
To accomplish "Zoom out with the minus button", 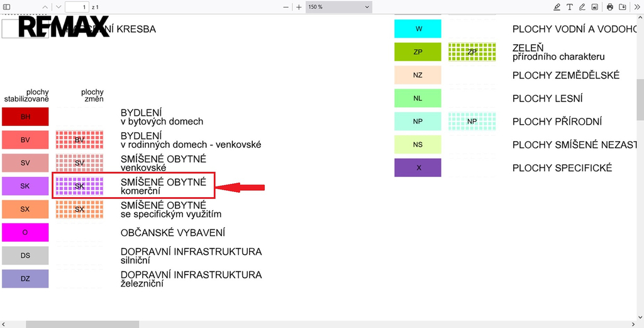I will [x=286, y=7].
